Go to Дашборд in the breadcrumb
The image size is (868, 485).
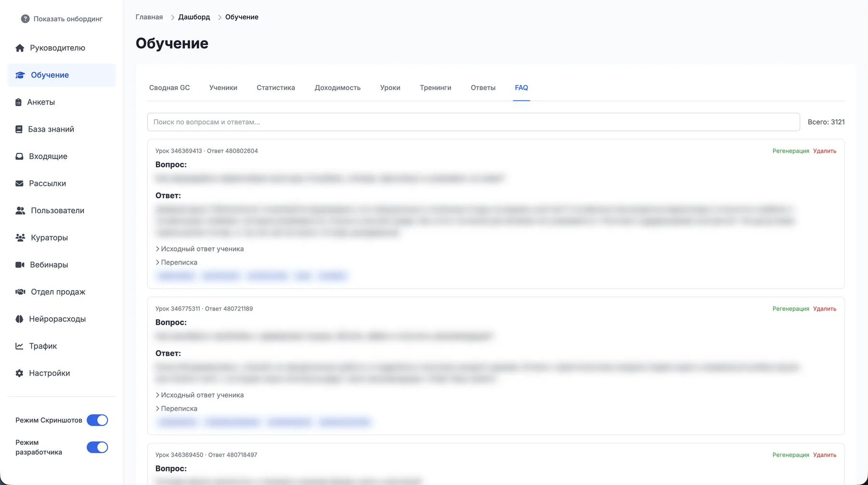(194, 17)
